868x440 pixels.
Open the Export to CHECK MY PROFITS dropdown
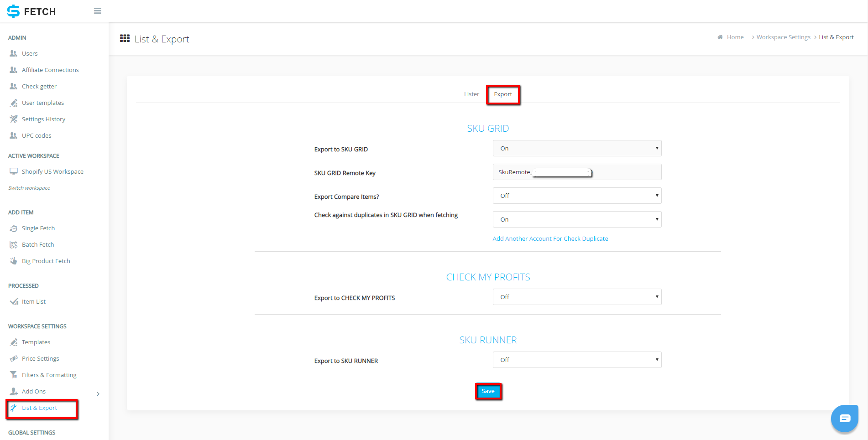pos(577,297)
